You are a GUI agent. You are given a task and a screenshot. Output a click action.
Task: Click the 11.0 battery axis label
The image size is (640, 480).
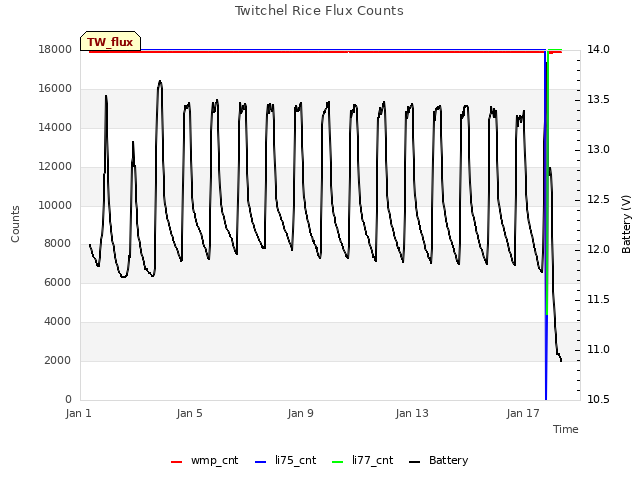tap(598, 349)
